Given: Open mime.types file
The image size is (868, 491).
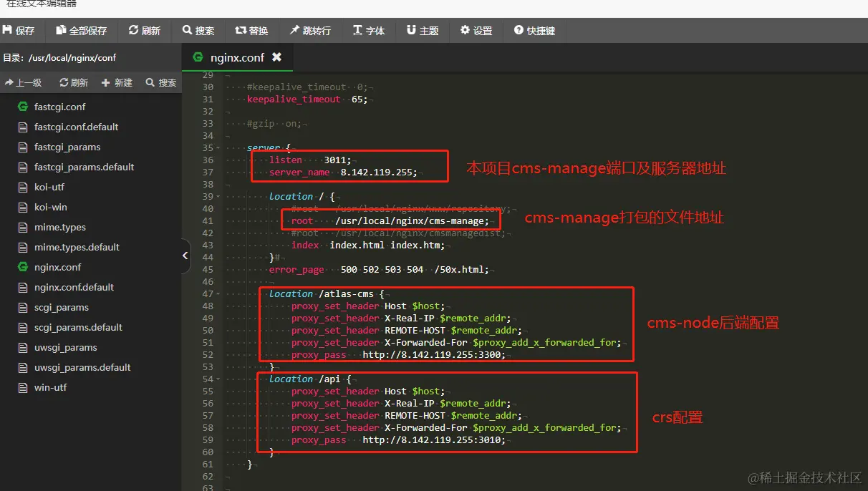Looking at the screenshot, I should coord(59,227).
